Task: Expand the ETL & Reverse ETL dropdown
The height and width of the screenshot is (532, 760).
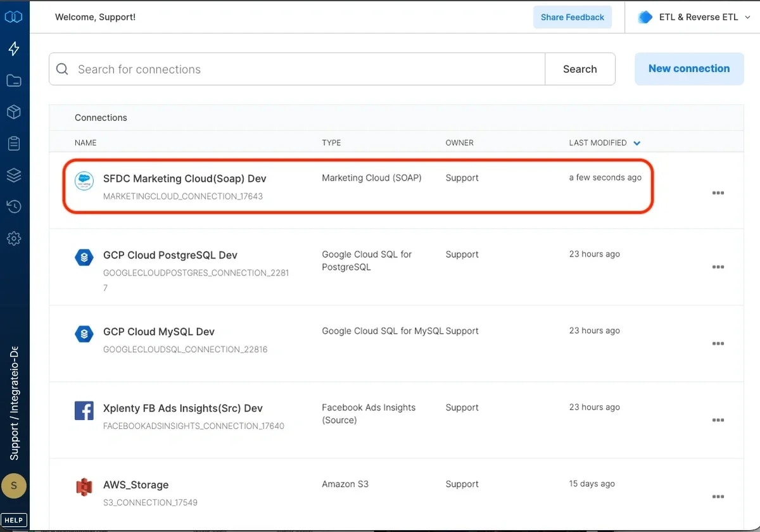Action: pyautogui.click(x=747, y=18)
